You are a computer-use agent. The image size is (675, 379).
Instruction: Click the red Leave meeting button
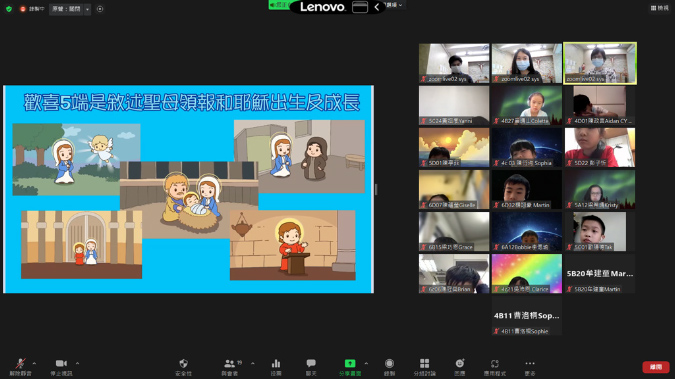tap(656, 367)
